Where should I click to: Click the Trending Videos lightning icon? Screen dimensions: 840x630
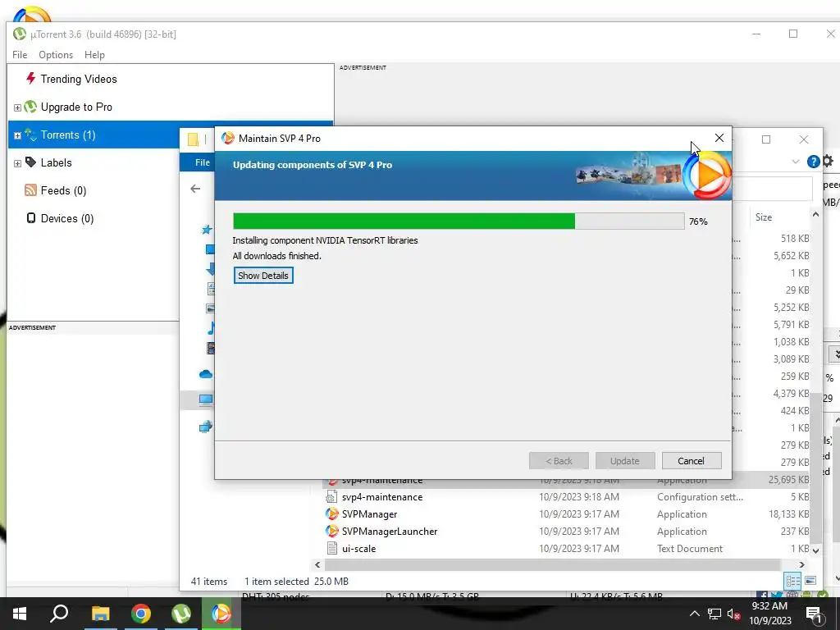[x=30, y=78]
